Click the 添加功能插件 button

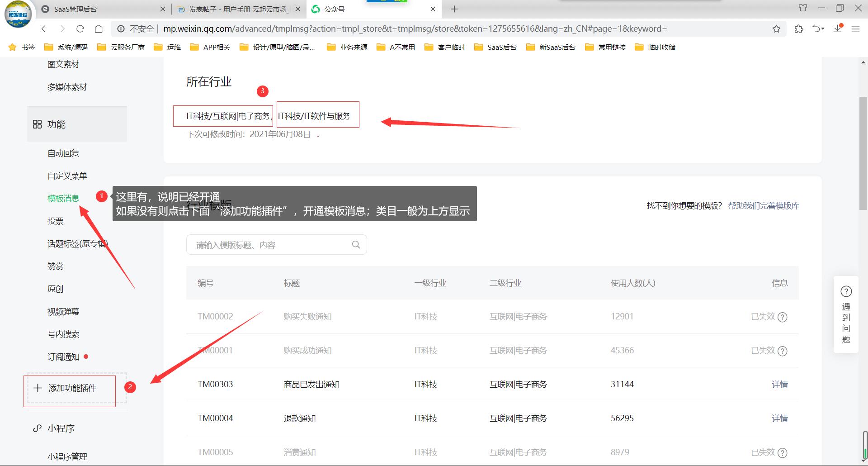pos(77,388)
